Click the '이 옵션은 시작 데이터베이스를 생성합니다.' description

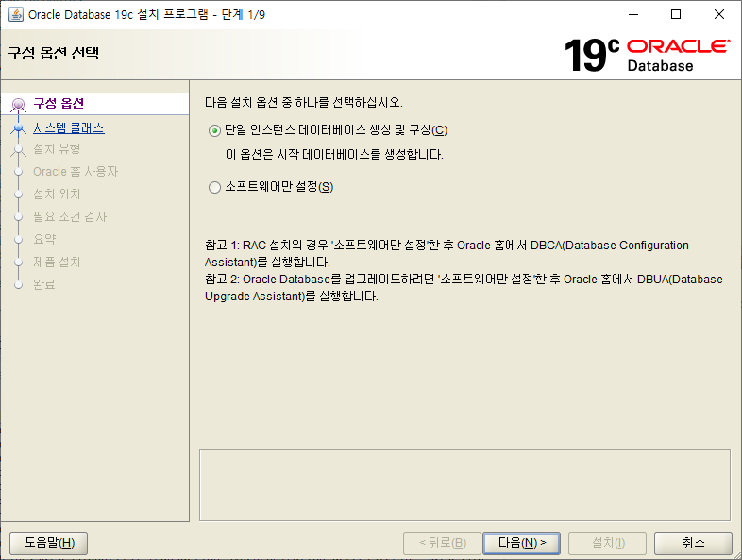pos(334,155)
